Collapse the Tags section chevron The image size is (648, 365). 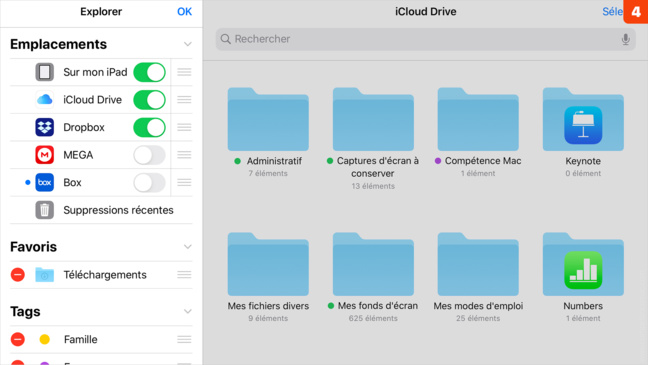click(188, 311)
